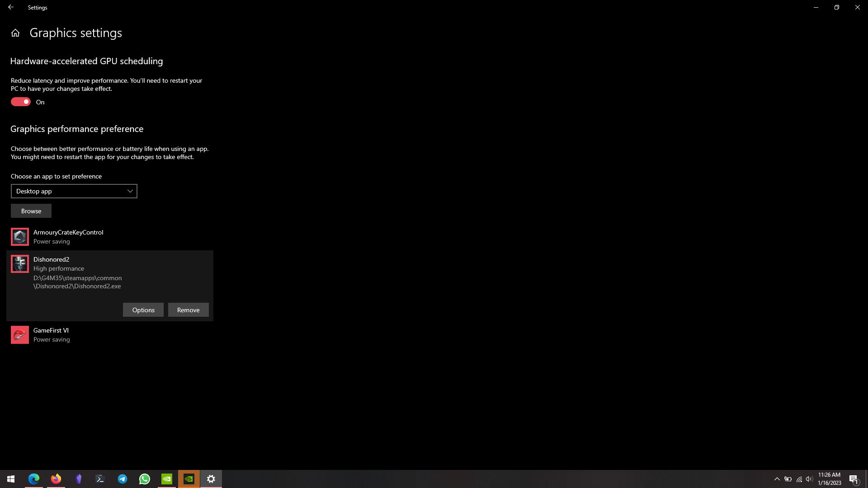Select the ArmouryCrateKeyControl list entry
Viewport: 868px width, 488px height.
point(108,237)
